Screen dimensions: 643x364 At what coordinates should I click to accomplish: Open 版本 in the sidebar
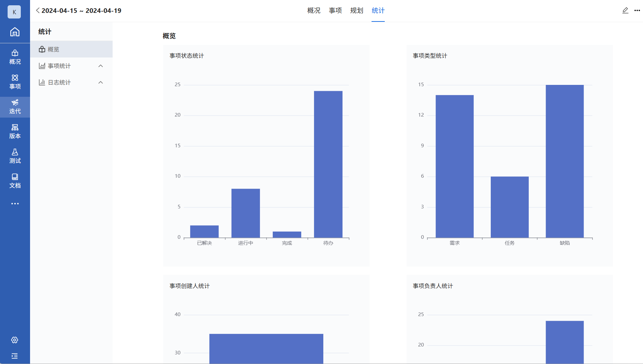point(15,131)
